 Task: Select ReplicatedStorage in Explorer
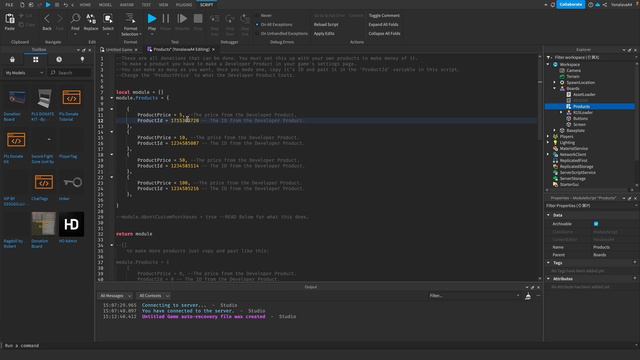point(576,167)
